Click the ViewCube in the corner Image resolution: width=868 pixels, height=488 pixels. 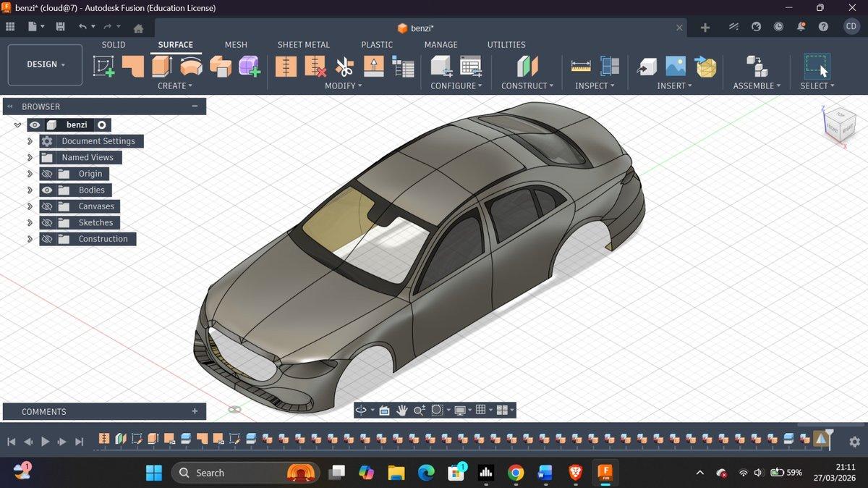839,125
